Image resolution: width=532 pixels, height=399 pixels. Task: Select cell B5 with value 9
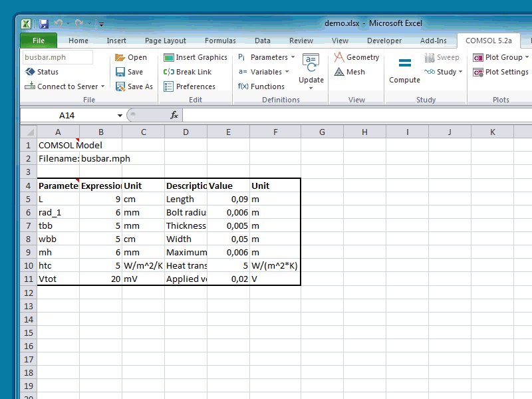point(100,199)
